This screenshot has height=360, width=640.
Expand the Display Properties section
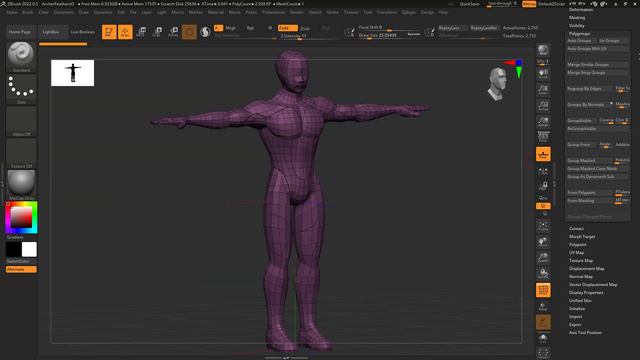[586, 293]
